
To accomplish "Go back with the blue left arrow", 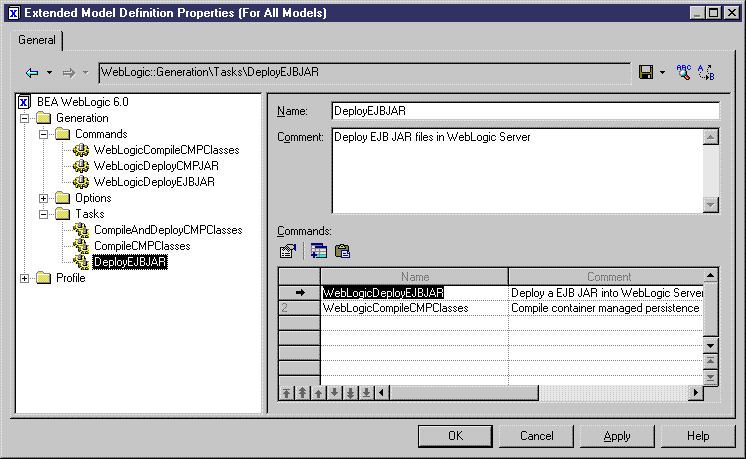I will click(32, 73).
